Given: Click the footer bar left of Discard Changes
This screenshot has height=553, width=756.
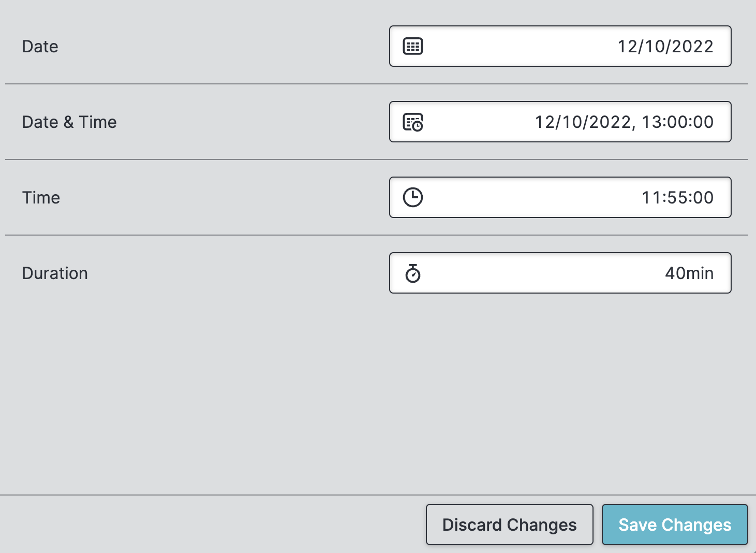Looking at the screenshot, I should [207, 524].
